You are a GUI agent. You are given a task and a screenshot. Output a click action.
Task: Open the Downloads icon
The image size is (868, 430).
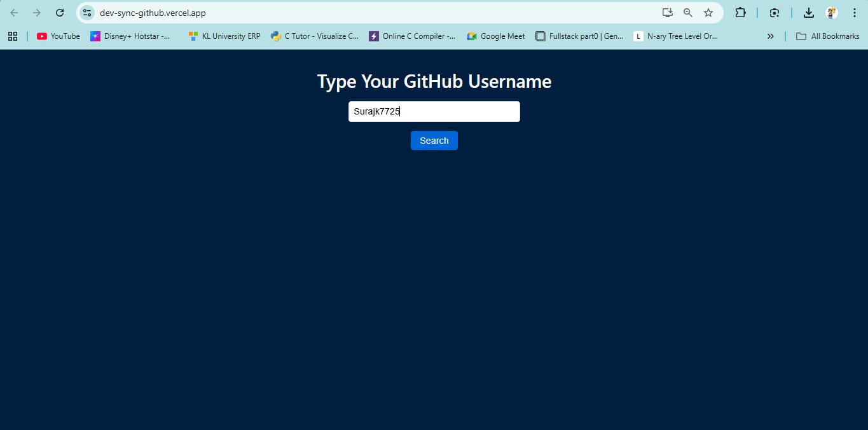[808, 13]
